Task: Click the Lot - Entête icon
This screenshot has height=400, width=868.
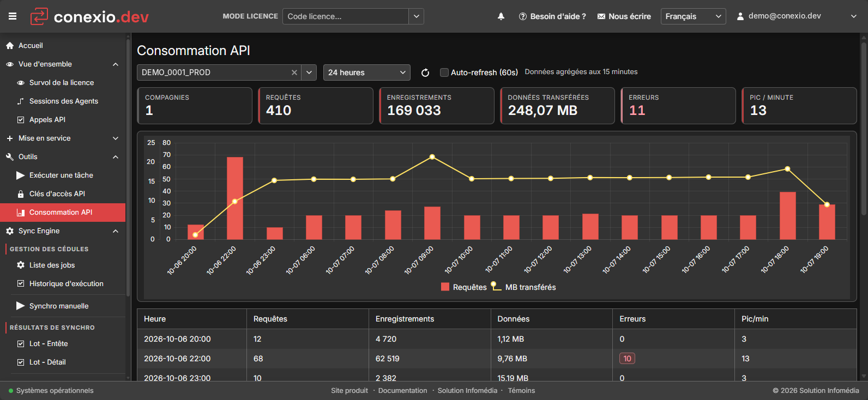Action: [x=21, y=344]
